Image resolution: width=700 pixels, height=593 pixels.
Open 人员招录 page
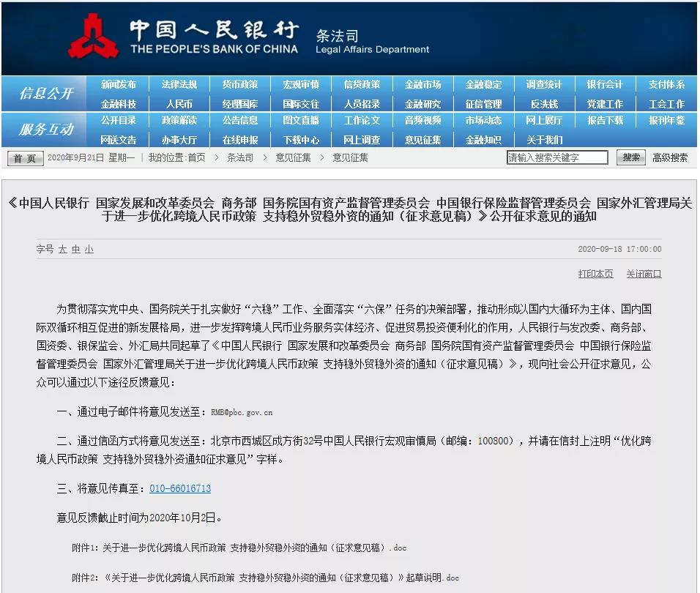click(362, 104)
